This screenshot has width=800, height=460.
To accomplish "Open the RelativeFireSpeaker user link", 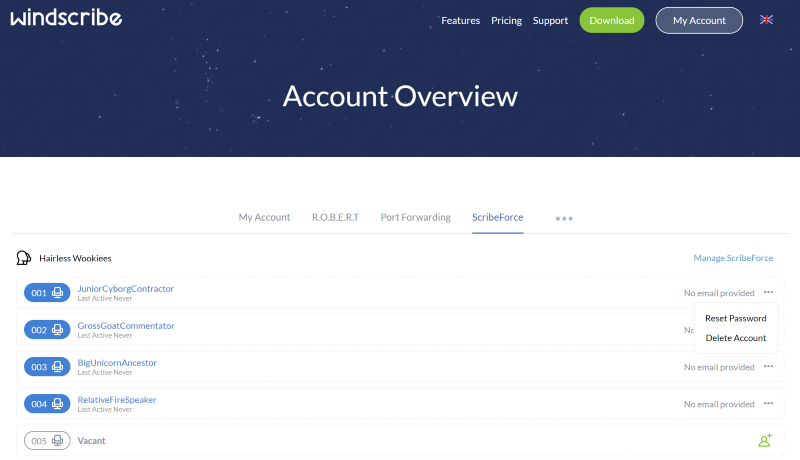I will (x=117, y=400).
